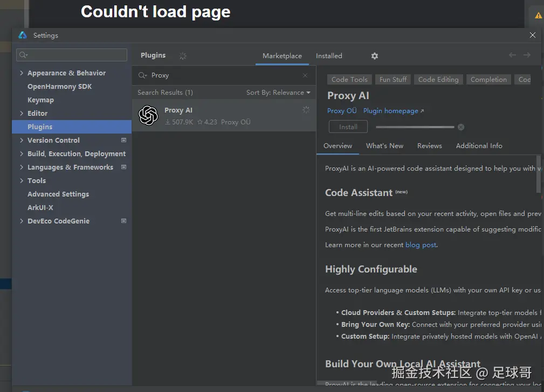Open the Reviews tab

pos(430,146)
